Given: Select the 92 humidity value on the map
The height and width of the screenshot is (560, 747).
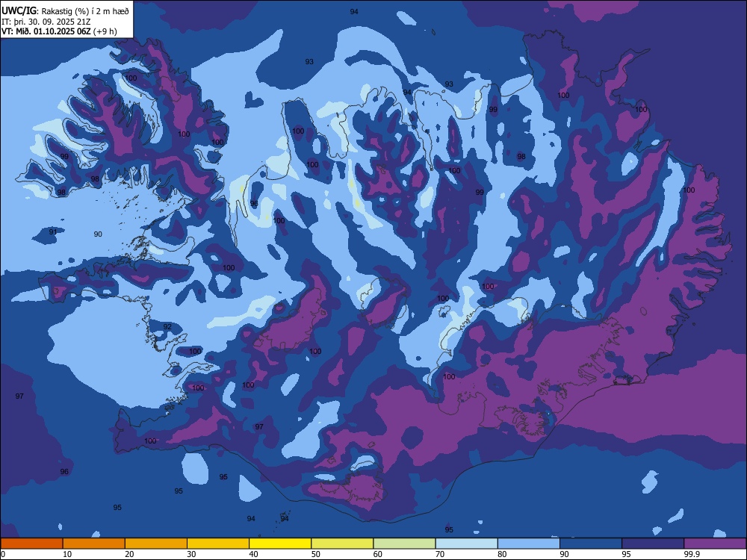Looking at the screenshot, I should tap(167, 327).
